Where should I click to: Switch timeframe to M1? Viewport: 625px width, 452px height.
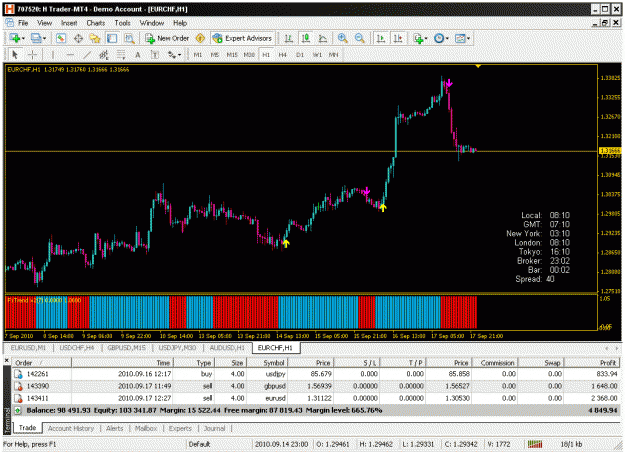tap(198, 55)
